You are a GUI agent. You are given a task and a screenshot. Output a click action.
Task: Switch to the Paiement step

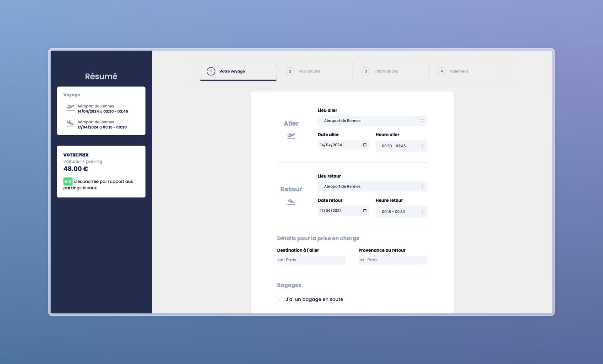pos(459,71)
